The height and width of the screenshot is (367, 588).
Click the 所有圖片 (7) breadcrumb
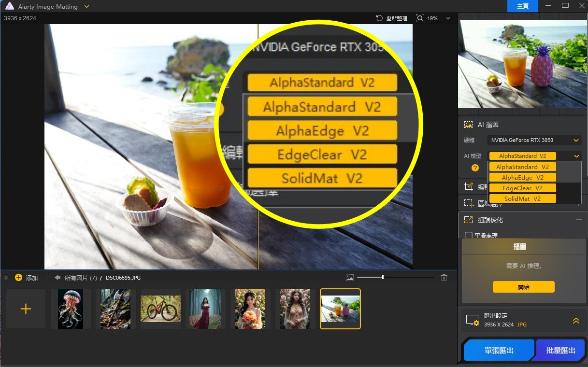pos(81,278)
